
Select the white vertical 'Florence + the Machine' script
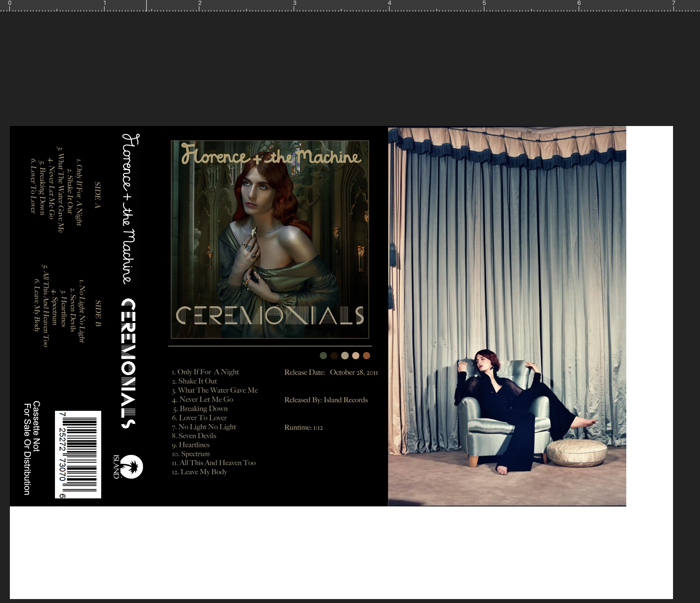point(130,209)
